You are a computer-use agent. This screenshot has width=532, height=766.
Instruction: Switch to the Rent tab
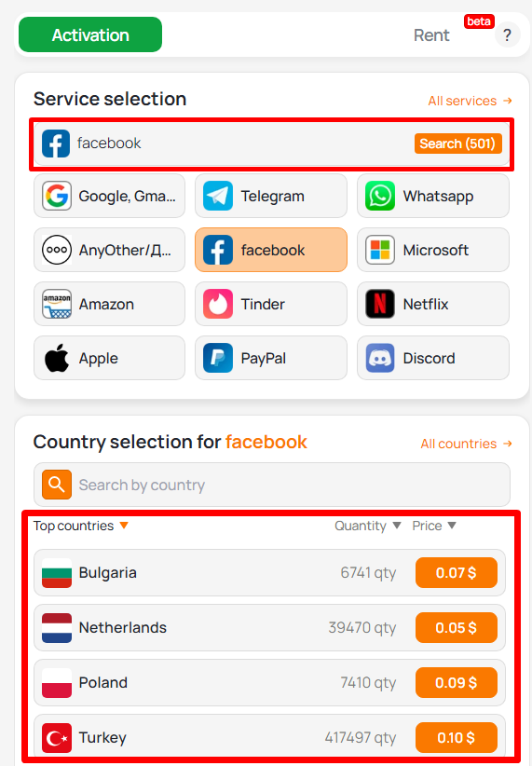click(x=431, y=35)
